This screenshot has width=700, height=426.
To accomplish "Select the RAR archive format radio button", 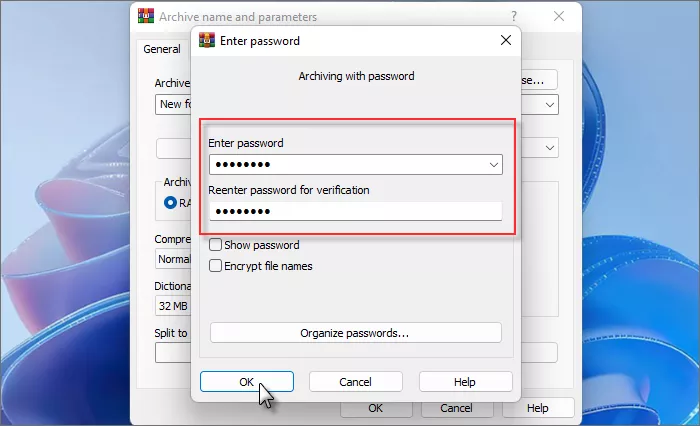I will point(170,202).
